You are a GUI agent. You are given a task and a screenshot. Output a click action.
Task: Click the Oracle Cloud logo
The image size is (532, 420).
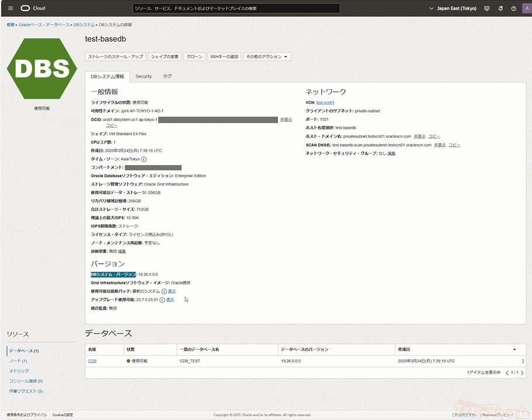point(33,8)
